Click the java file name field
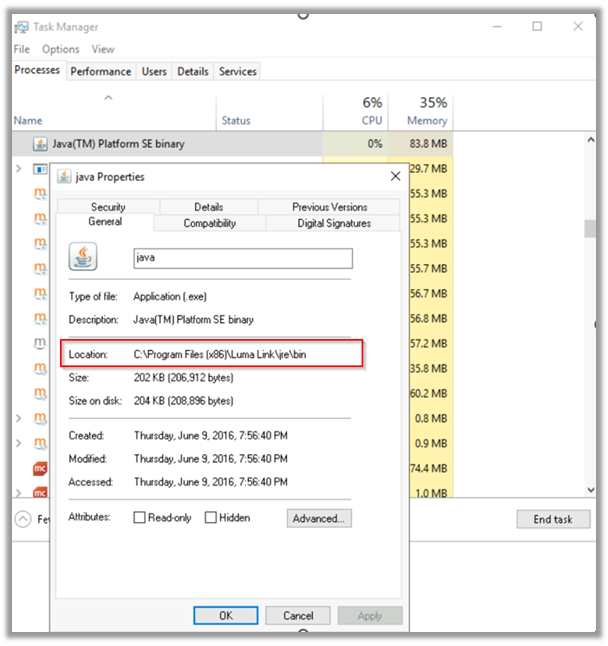This screenshot has height=646, width=608. (x=243, y=258)
